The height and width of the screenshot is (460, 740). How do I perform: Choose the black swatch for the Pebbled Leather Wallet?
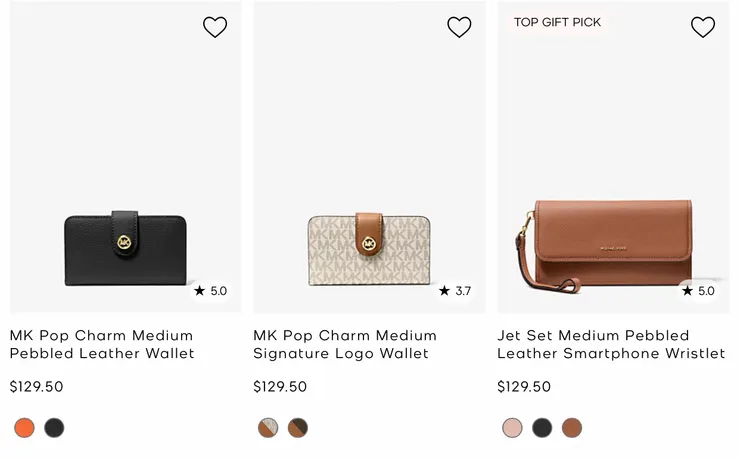(54, 428)
